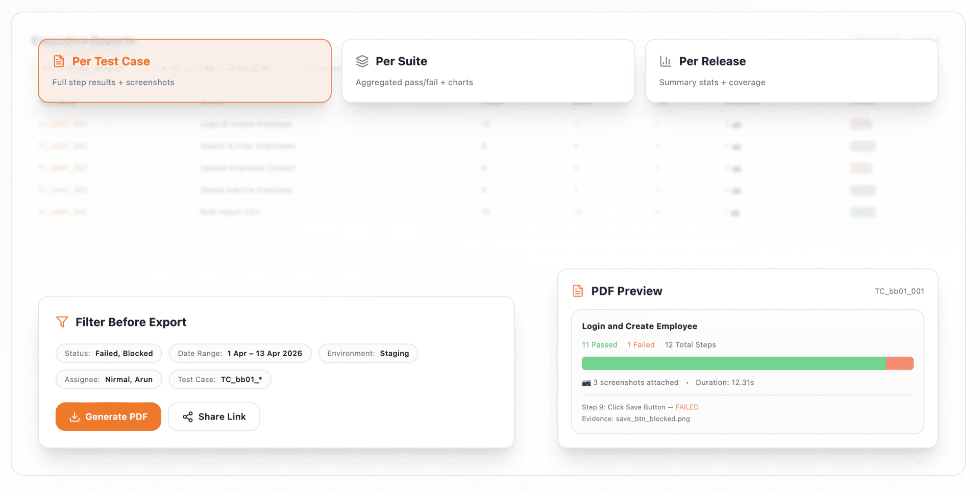
Task: Toggle the Staging environment filter
Action: click(x=368, y=353)
